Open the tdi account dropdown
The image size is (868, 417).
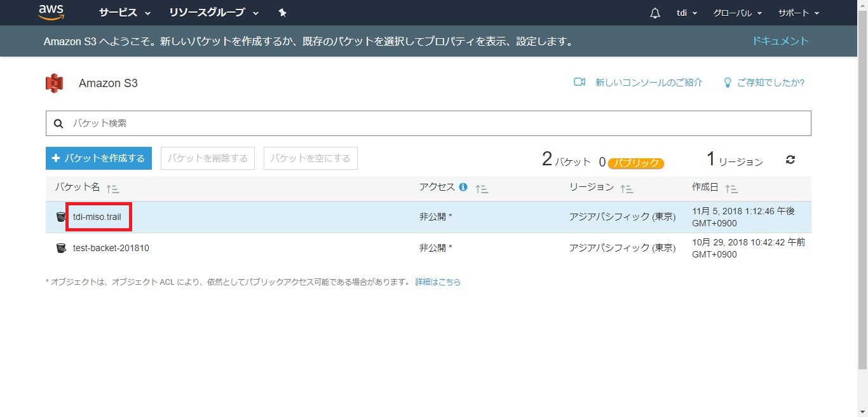point(687,13)
